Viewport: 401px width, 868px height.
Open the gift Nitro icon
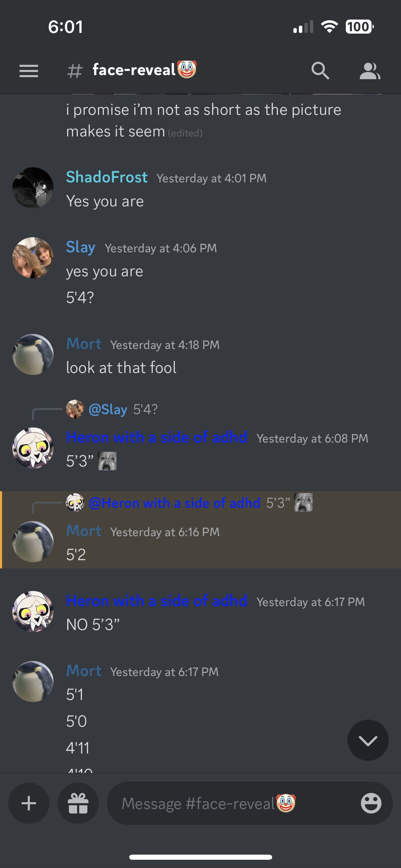78,803
